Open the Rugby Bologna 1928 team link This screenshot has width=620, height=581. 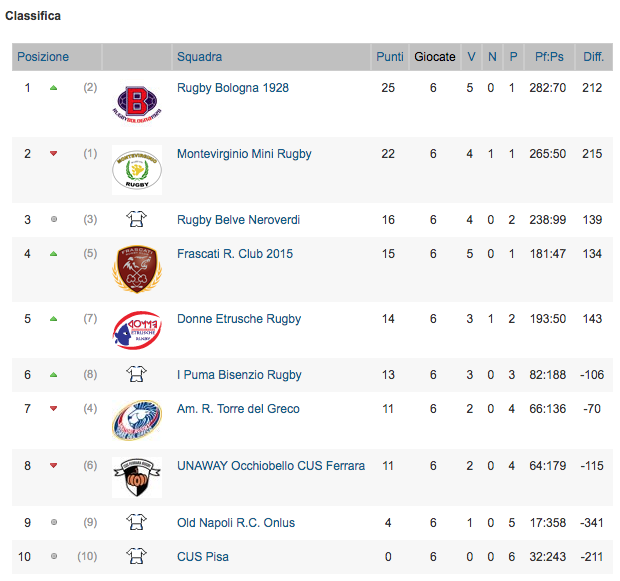click(233, 87)
